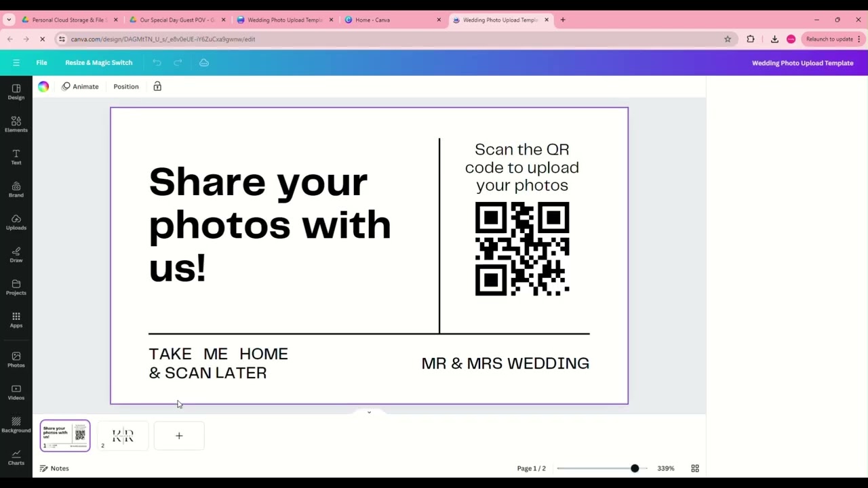The height and width of the screenshot is (488, 868).
Task: Close the Personal Cloud Storage tab
Action: 115,20
